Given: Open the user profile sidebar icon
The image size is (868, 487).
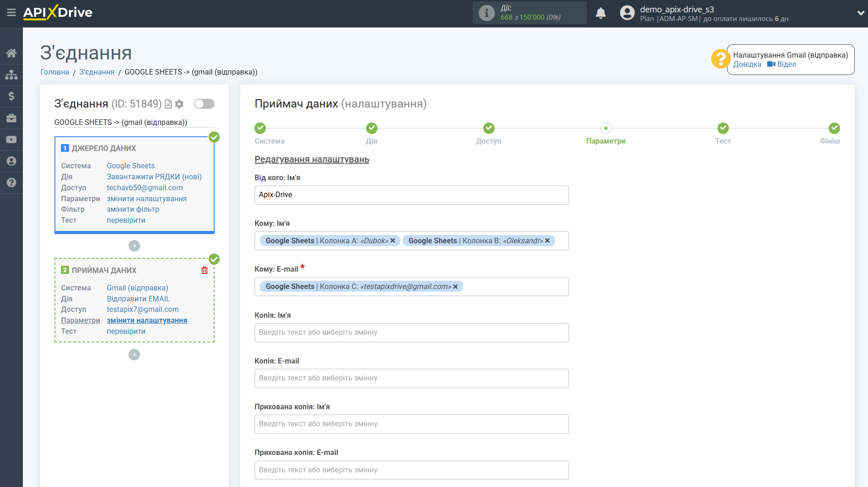Looking at the screenshot, I should coord(11,161).
